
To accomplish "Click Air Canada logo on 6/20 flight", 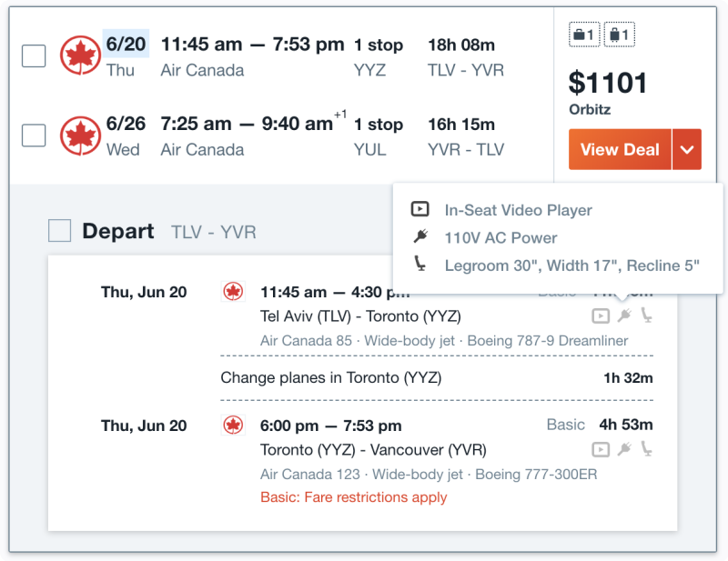I will [81, 55].
